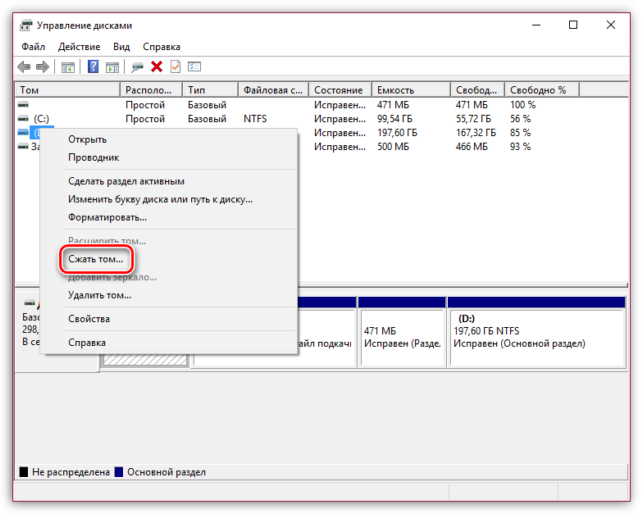Sort by the Состояние column header
Screen dimensions: 643x514
click(340, 90)
